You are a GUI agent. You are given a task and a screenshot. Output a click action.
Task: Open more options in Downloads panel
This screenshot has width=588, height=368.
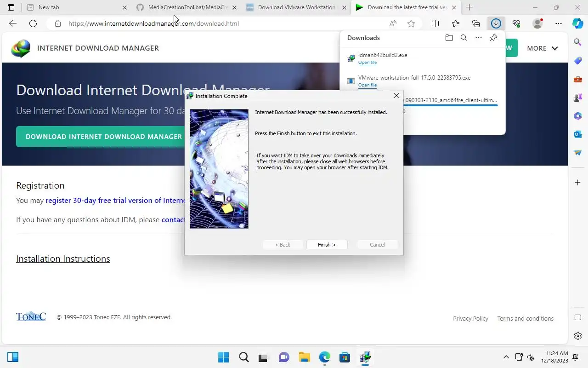point(479,38)
